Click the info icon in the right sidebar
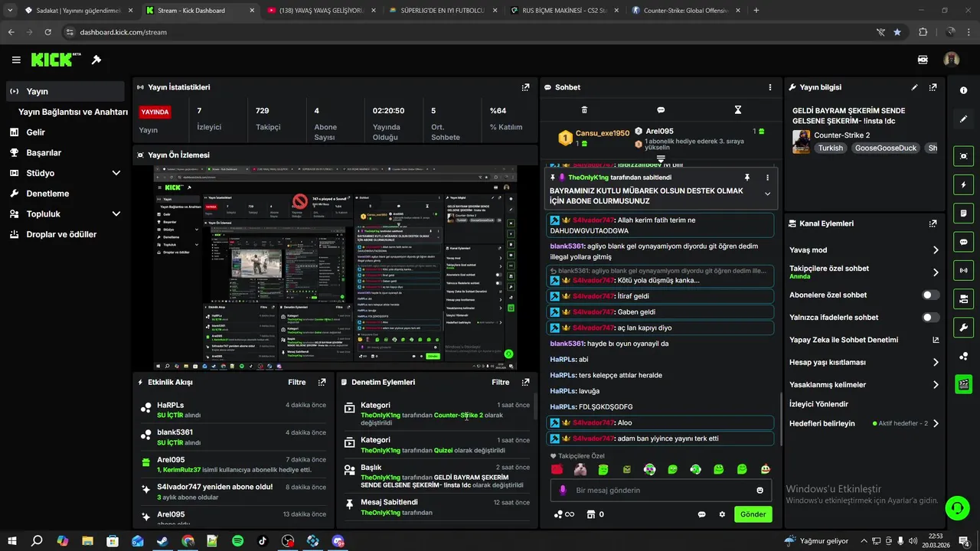 (963, 90)
